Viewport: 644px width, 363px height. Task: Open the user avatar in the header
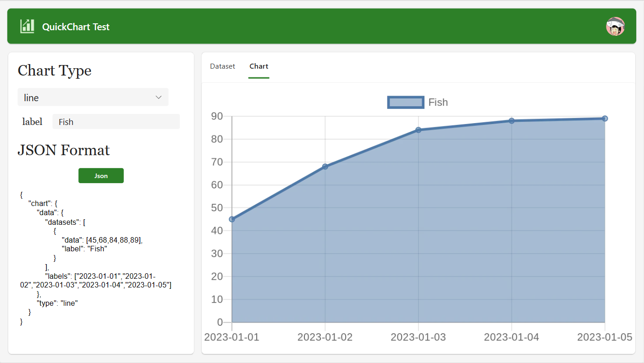(615, 27)
